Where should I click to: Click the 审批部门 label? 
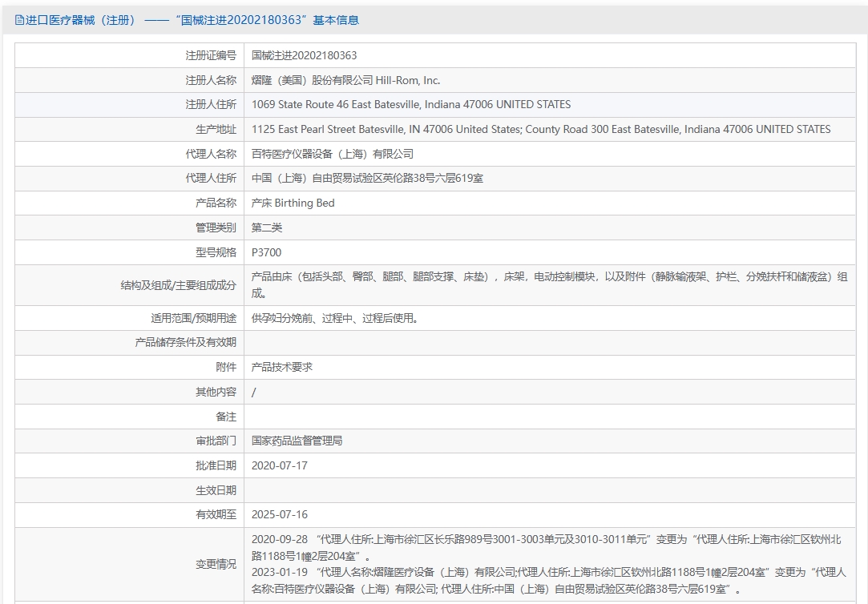coord(216,441)
